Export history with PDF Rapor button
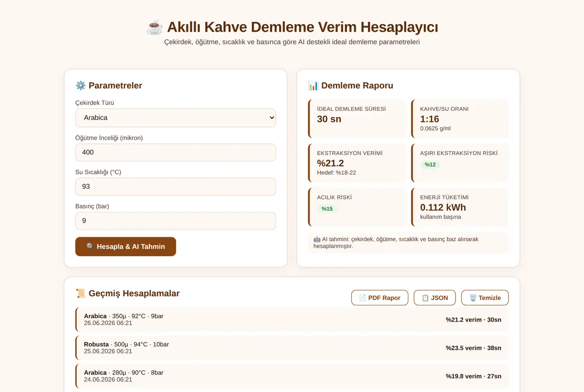 tap(380, 298)
